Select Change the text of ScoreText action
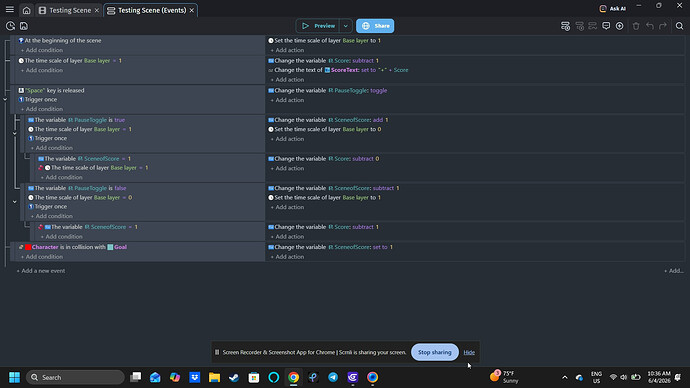690x388 pixels. pyautogui.click(x=338, y=70)
